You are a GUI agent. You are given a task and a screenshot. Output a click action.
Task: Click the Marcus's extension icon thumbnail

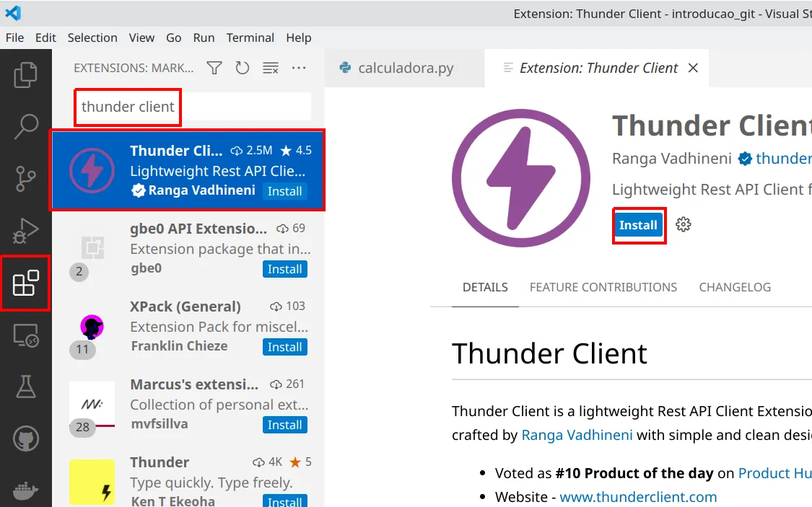(92, 405)
